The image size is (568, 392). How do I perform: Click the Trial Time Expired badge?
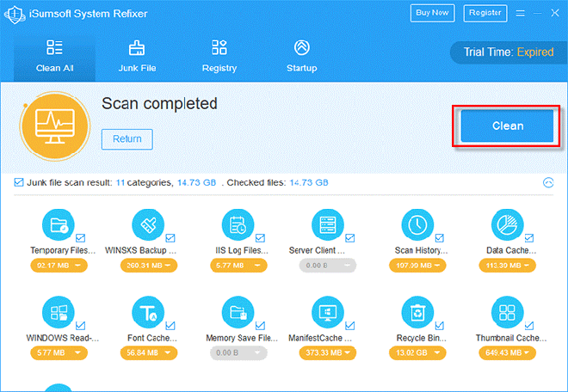[x=509, y=52]
